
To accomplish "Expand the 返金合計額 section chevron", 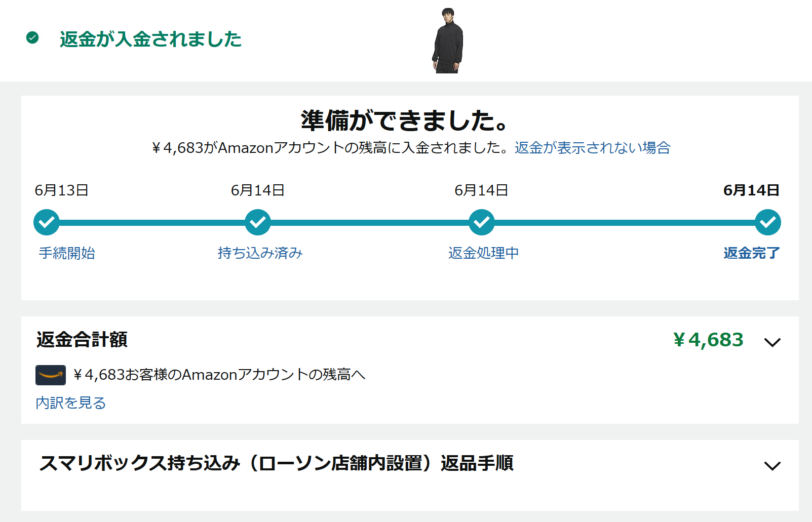I will click(772, 343).
